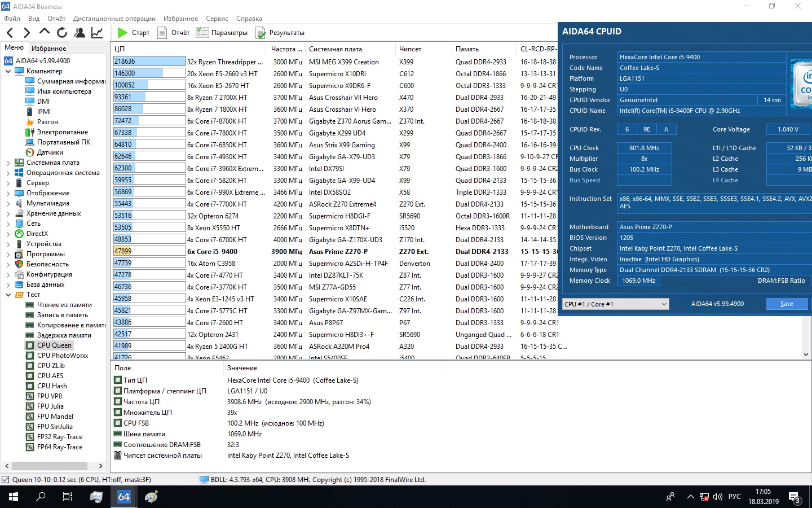Open the Windows notification center
The width and height of the screenshot is (812, 508).
pos(795,497)
